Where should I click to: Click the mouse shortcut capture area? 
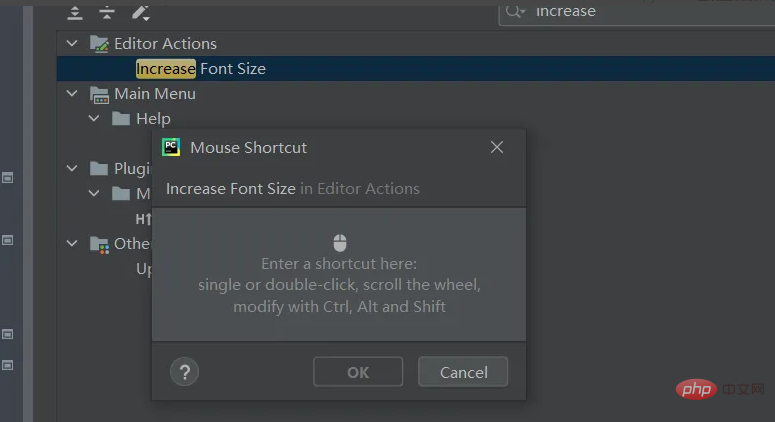(x=339, y=275)
